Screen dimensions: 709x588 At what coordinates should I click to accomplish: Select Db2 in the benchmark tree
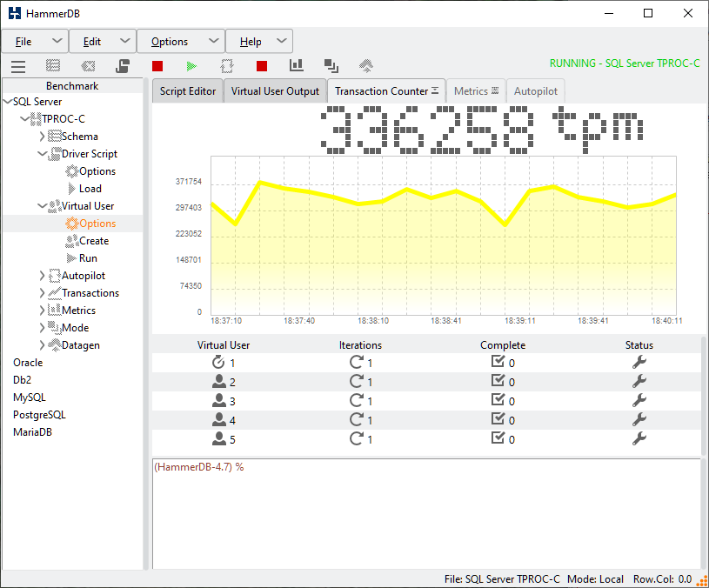click(22, 379)
